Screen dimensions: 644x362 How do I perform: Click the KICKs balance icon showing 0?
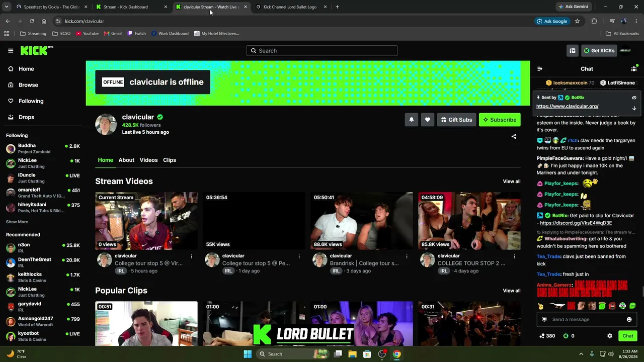point(569,336)
